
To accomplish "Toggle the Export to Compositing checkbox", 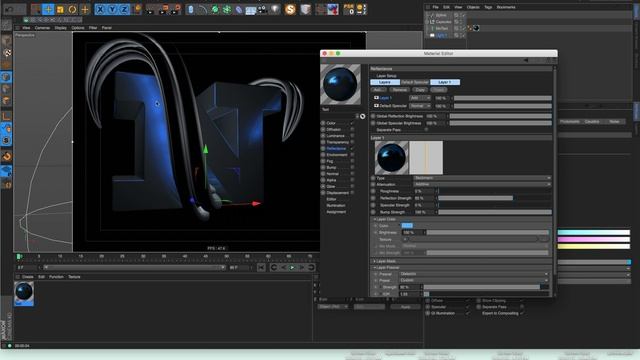I will [x=522, y=313].
